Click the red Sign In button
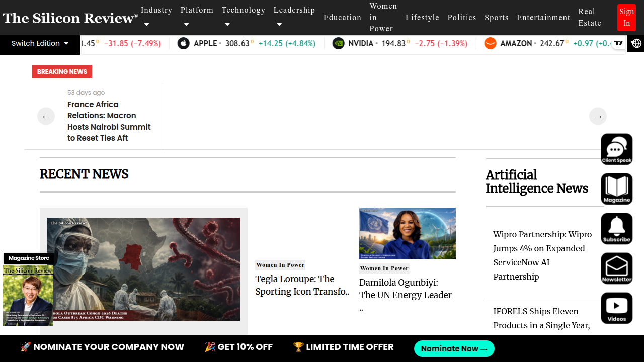 pyautogui.click(x=626, y=17)
